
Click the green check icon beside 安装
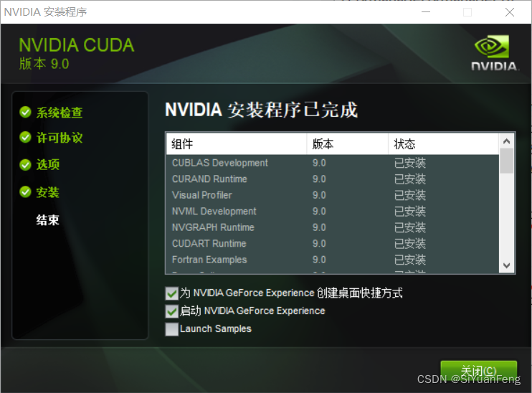(25, 191)
